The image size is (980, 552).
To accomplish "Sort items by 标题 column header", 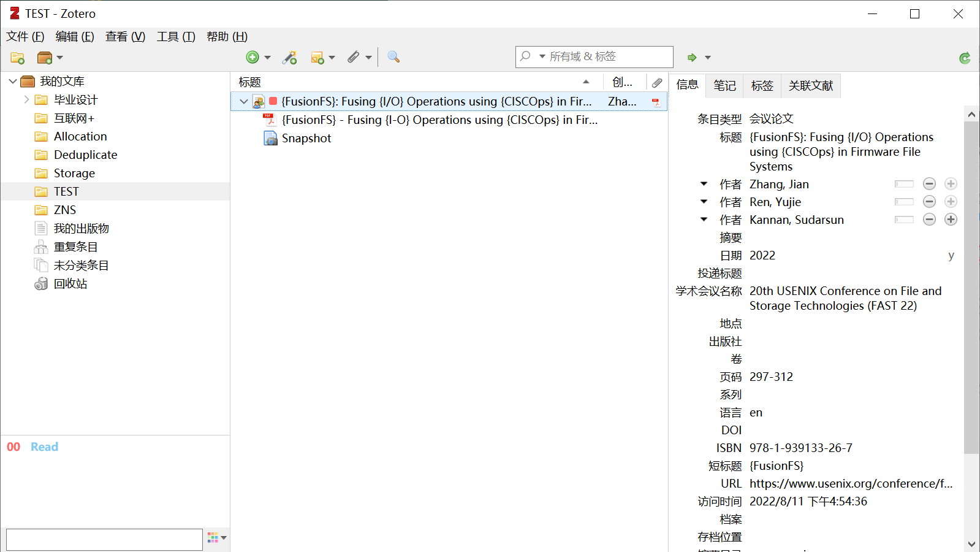I will tap(417, 82).
